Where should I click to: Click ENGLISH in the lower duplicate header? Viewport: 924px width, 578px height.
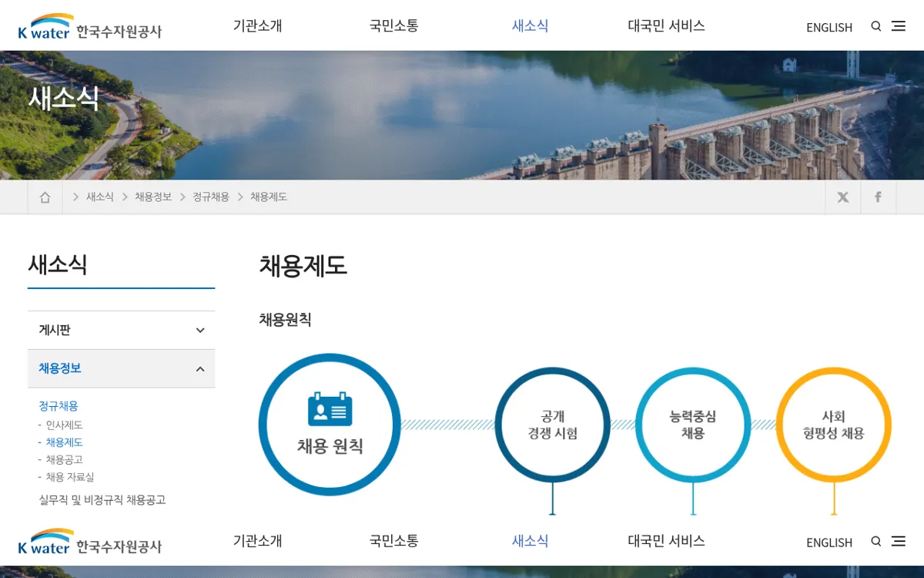click(829, 543)
